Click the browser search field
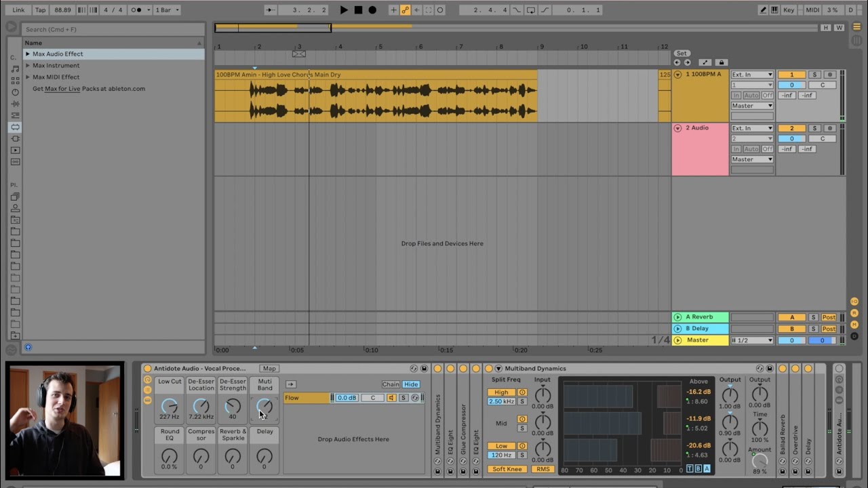 click(112, 29)
